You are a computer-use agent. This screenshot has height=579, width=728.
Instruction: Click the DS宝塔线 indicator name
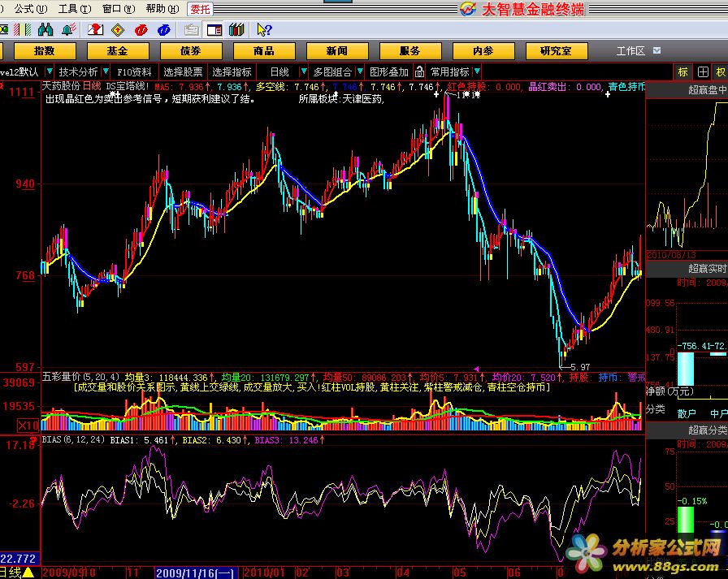(127, 86)
